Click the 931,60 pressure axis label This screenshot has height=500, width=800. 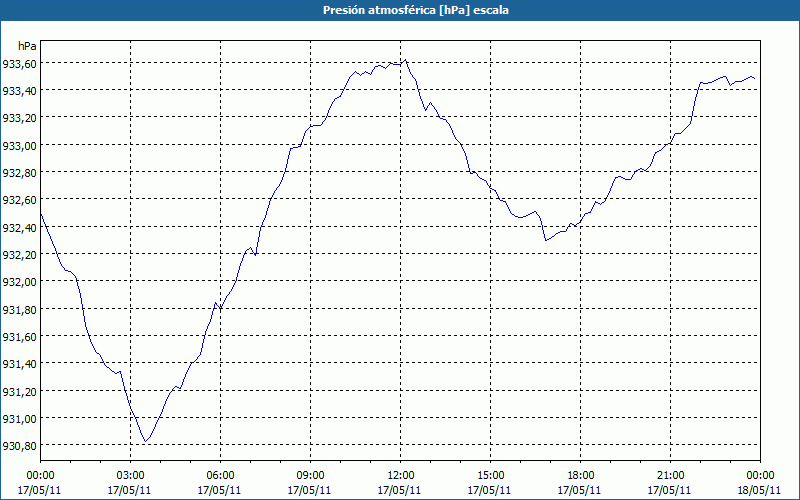[19, 337]
